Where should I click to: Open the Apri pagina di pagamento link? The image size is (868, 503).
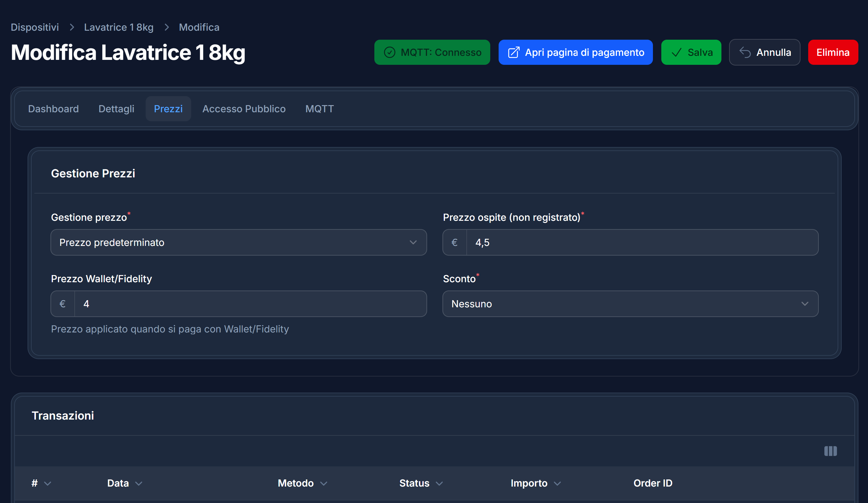click(575, 52)
